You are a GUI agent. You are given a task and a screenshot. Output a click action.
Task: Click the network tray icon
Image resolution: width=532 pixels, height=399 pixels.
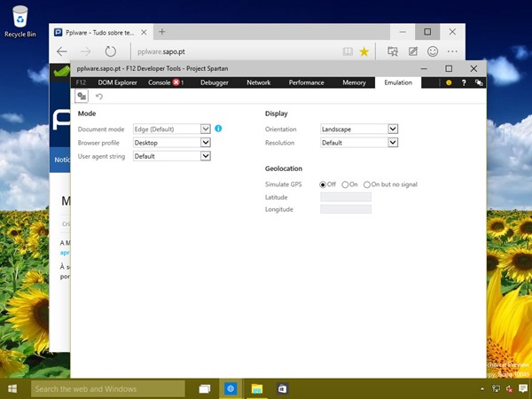coord(496,389)
